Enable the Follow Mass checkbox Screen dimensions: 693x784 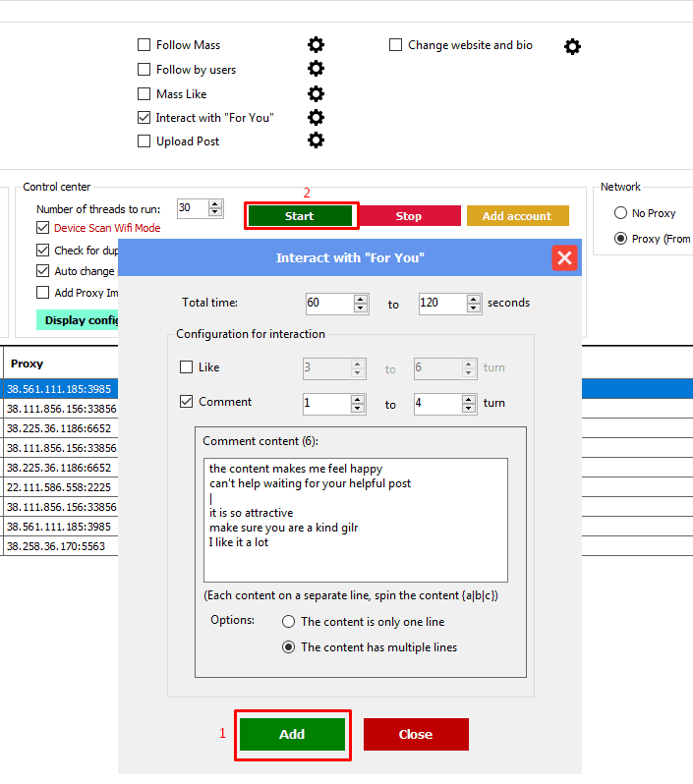coord(144,45)
